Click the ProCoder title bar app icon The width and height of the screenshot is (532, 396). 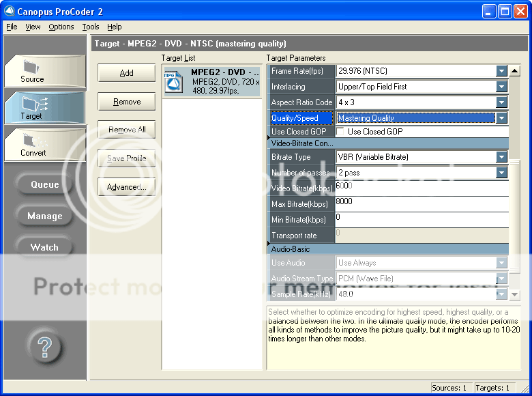pos(11,10)
